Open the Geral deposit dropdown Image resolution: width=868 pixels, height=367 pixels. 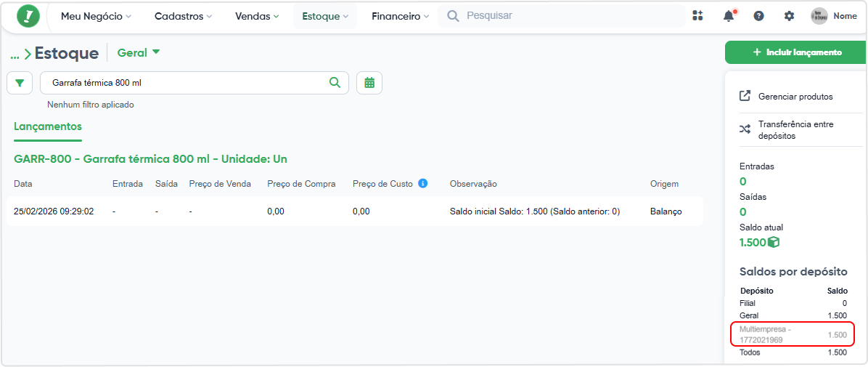tap(139, 52)
